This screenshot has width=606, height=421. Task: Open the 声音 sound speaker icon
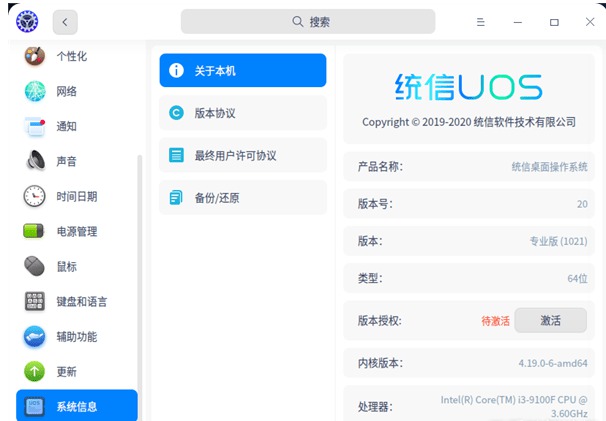35,161
